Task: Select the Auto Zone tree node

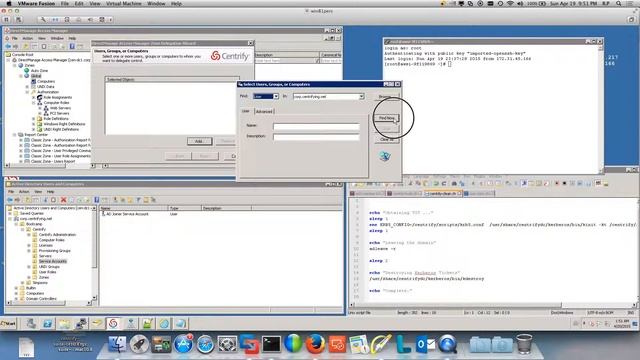Action: [x=39, y=71]
